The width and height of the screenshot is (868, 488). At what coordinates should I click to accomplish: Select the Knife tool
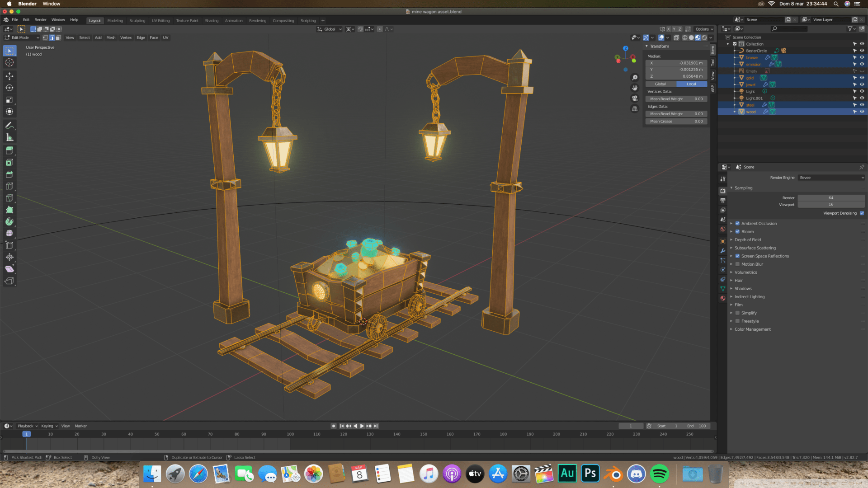pyautogui.click(x=9, y=198)
